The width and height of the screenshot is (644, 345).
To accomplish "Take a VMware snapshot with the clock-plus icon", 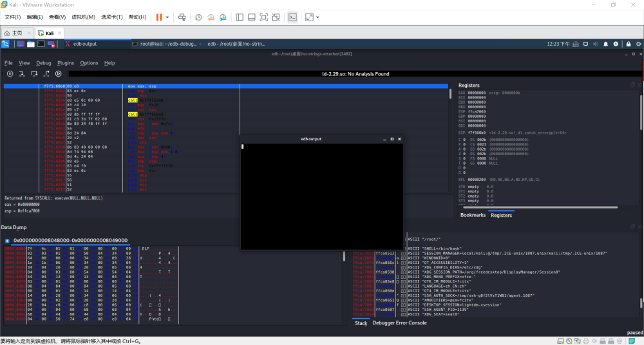I will pyautogui.click(x=198, y=17).
